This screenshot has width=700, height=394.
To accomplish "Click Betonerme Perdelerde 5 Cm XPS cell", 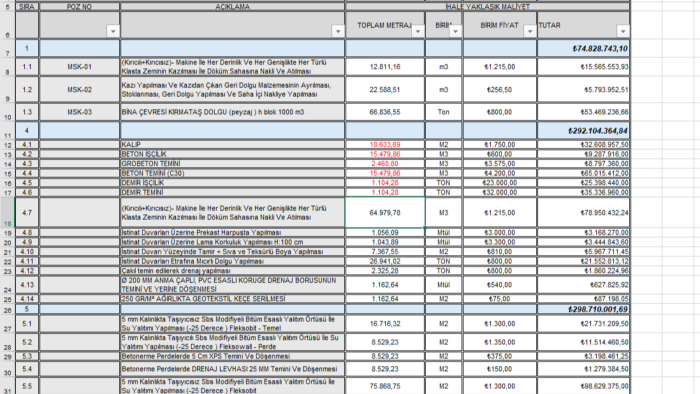I will pos(232,356).
